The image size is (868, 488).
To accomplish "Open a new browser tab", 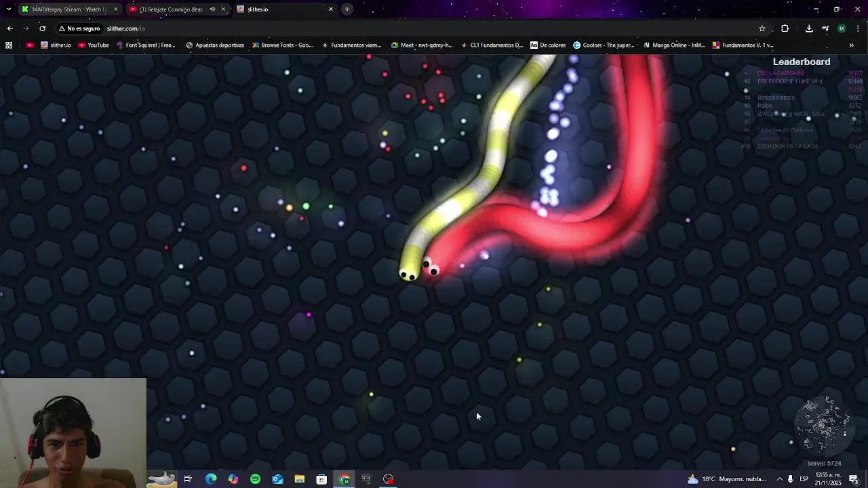I will 347,9.
